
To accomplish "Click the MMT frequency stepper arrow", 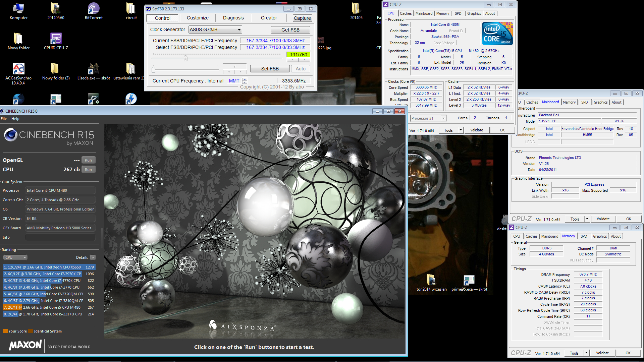I will coord(245,79).
